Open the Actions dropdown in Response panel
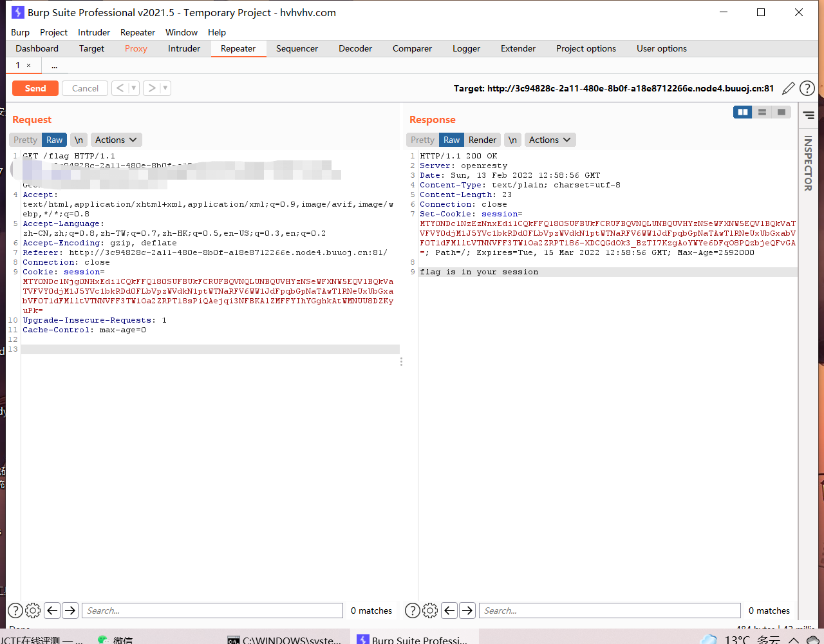The height and width of the screenshot is (644, 824). coord(550,139)
